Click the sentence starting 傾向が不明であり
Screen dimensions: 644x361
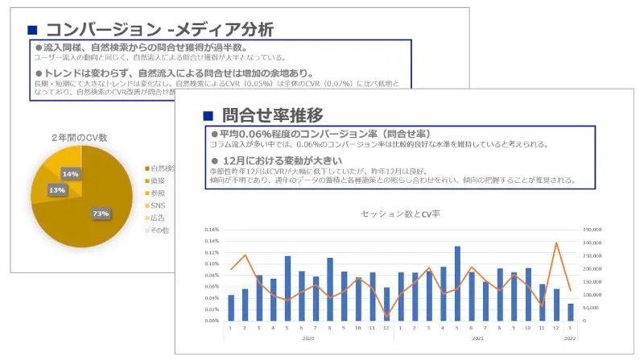[x=393, y=180]
